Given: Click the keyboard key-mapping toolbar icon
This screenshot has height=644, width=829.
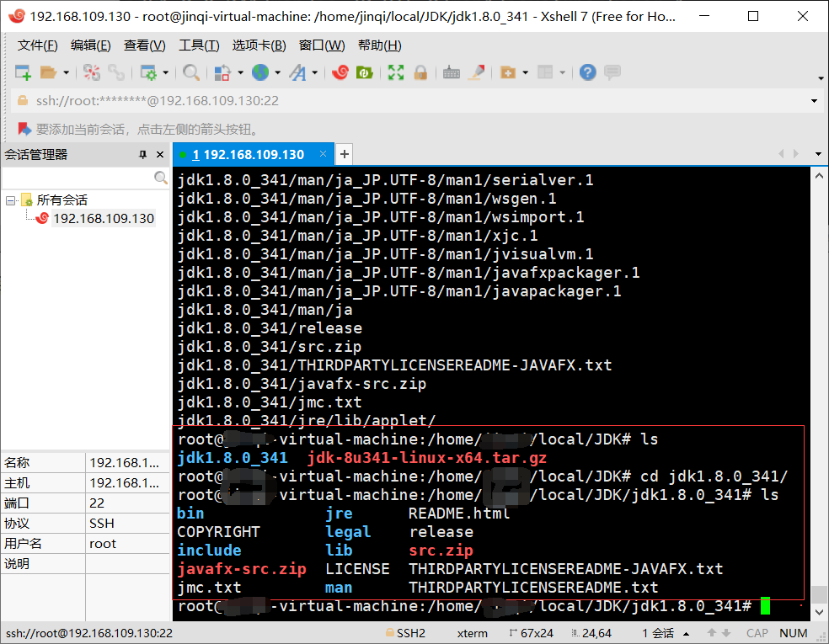Looking at the screenshot, I should [x=452, y=72].
